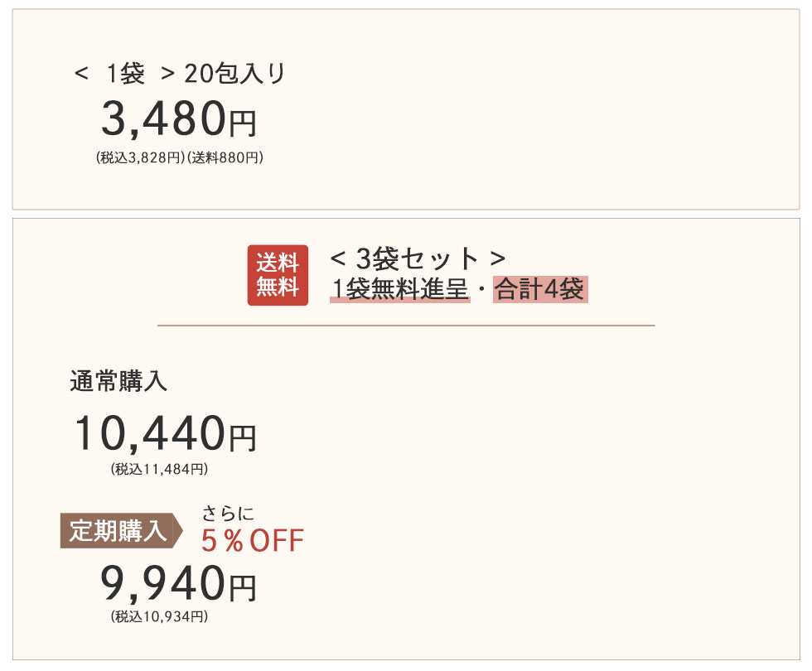Open the 3袋セット heading
Image resolution: width=812 pixels, height=671 pixels.
417,258
